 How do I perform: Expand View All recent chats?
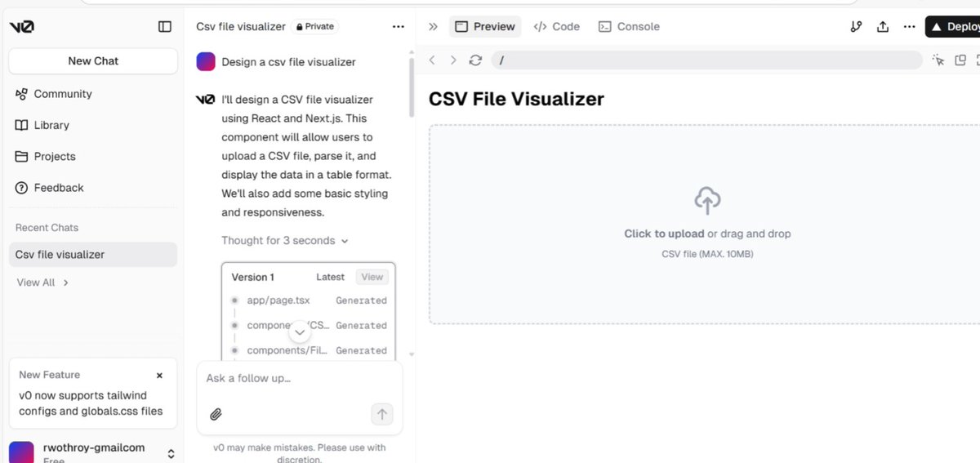coord(42,283)
